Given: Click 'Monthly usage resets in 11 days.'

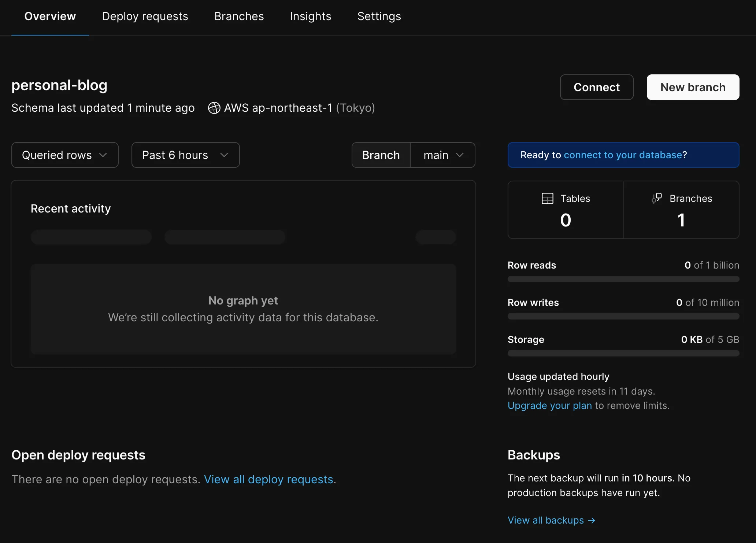Looking at the screenshot, I should pyautogui.click(x=581, y=391).
